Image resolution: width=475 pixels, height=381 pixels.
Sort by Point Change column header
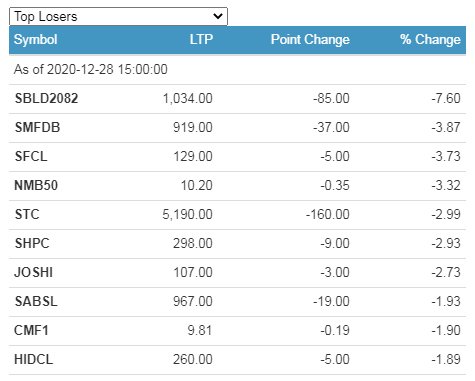310,40
